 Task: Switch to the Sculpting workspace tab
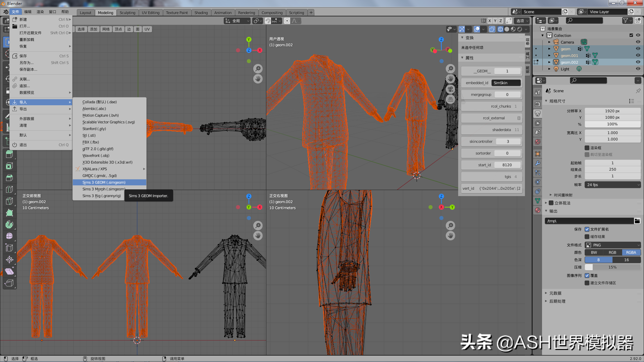[x=127, y=13]
